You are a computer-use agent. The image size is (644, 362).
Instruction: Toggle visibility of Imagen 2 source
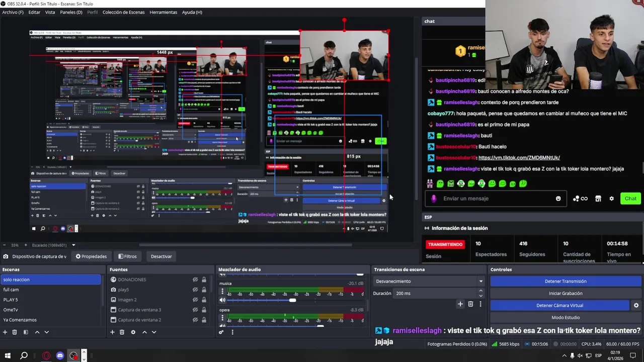pyautogui.click(x=195, y=300)
